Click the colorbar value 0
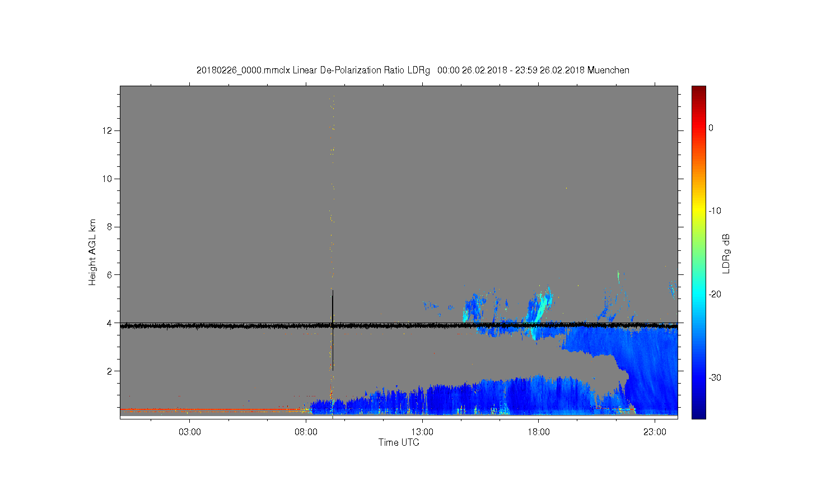Screen dimensions: 840x504 (711, 128)
